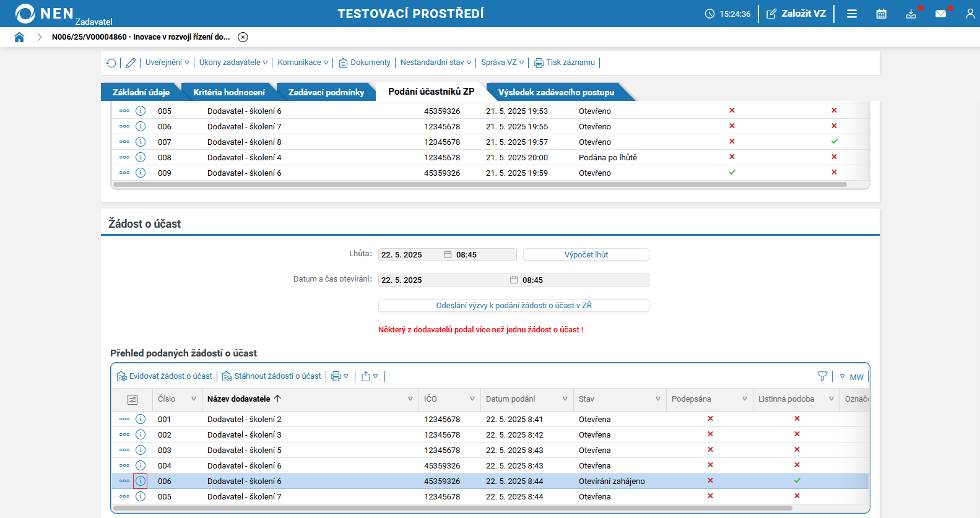The image size is (980, 518).
Task: Click Evidovat žádost o účast
Action: point(165,376)
